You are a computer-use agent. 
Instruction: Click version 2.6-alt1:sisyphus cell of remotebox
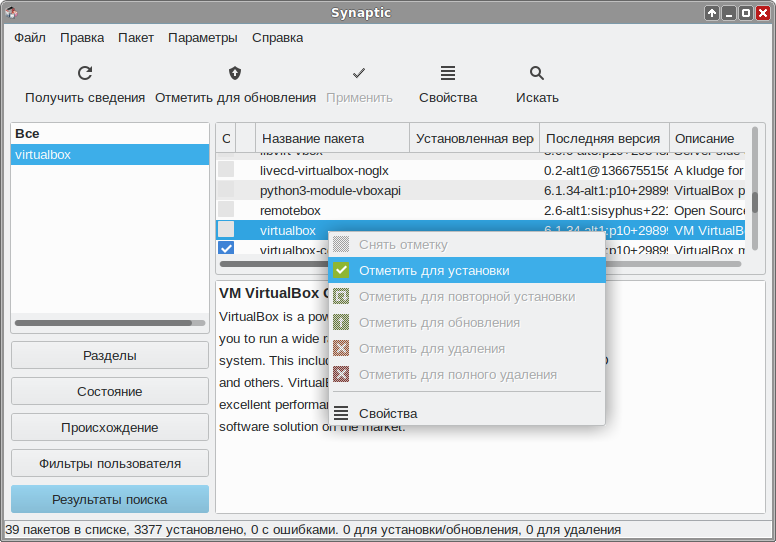click(x=606, y=210)
